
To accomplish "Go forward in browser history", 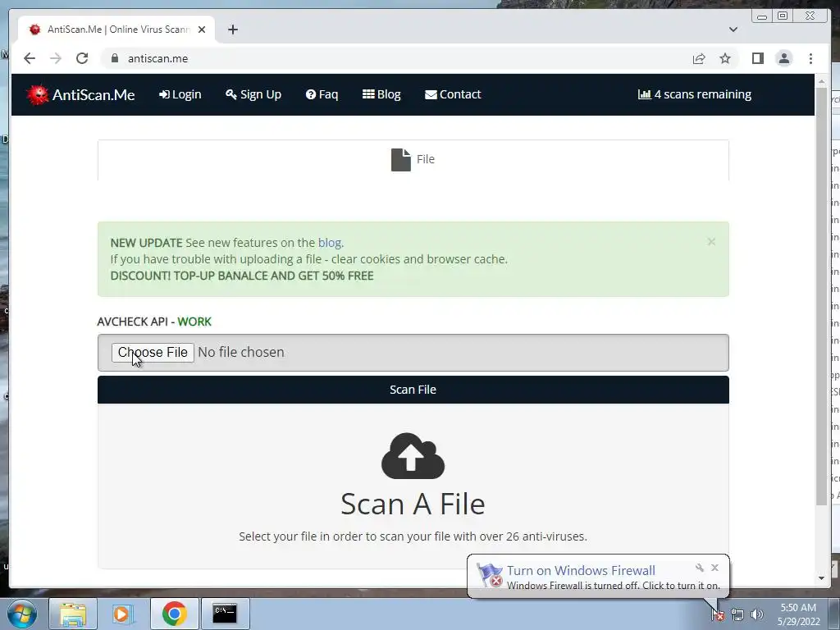I will coord(56,58).
